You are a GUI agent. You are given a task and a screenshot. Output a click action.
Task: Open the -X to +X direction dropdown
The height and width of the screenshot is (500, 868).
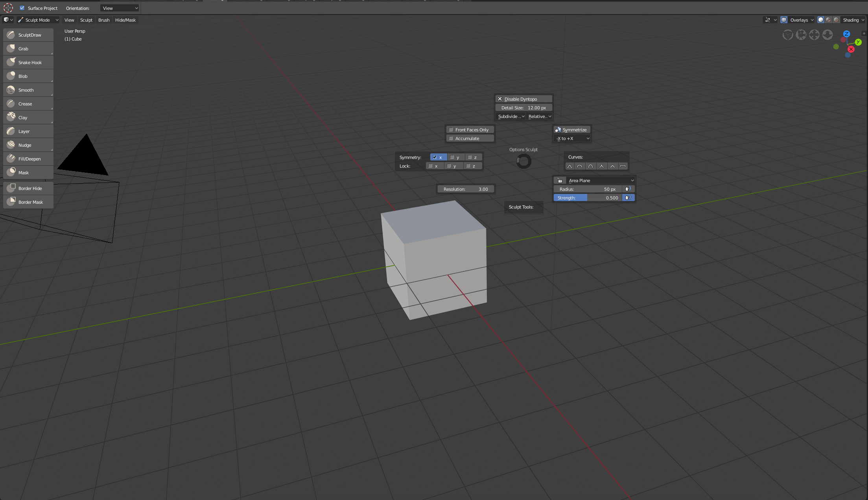(x=572, y=138)
